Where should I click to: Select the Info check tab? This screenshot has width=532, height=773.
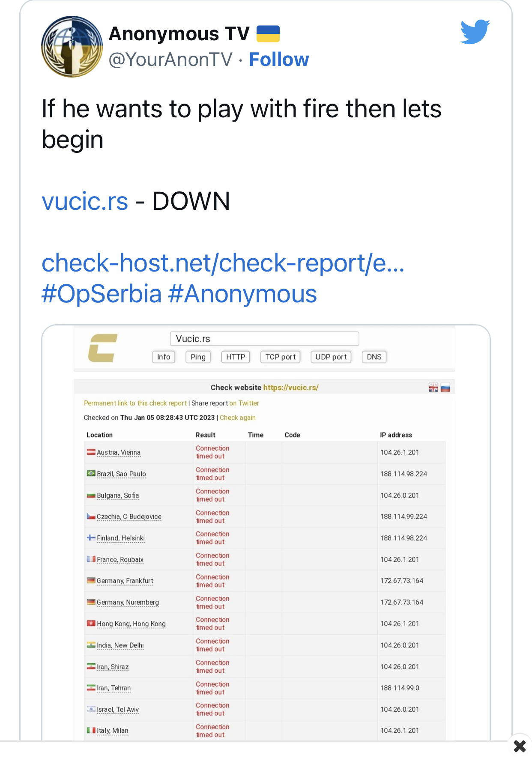click(164, 357)
